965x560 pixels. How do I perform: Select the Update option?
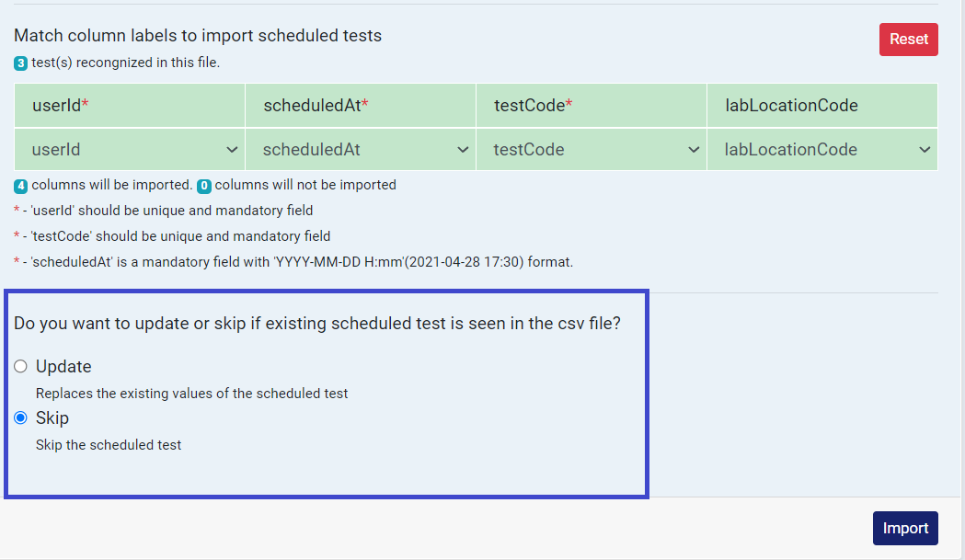tap(20, 366)
